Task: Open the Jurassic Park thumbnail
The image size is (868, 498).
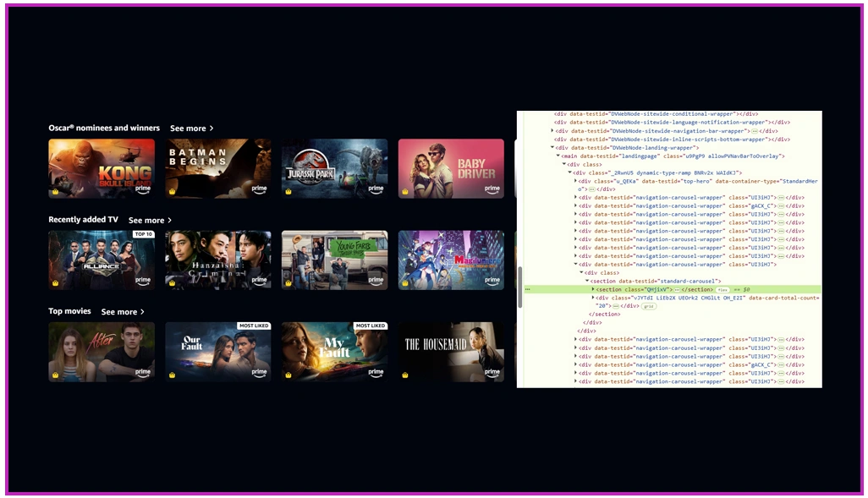Action: [x=335, y=168]
